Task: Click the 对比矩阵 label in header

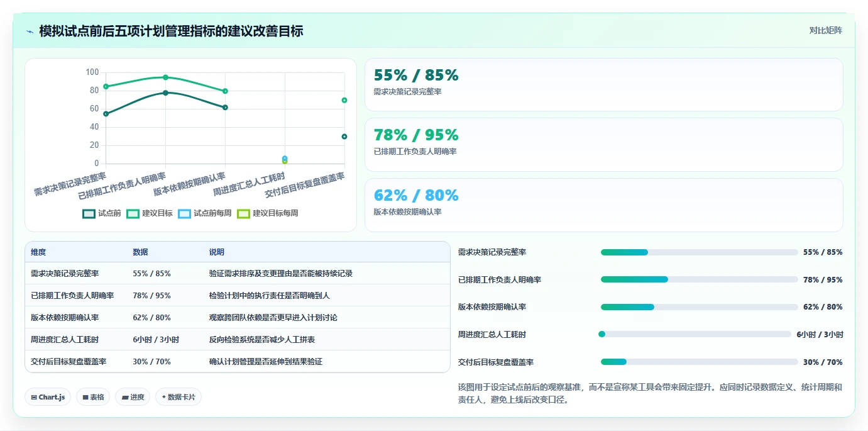Action: (825, 30)
